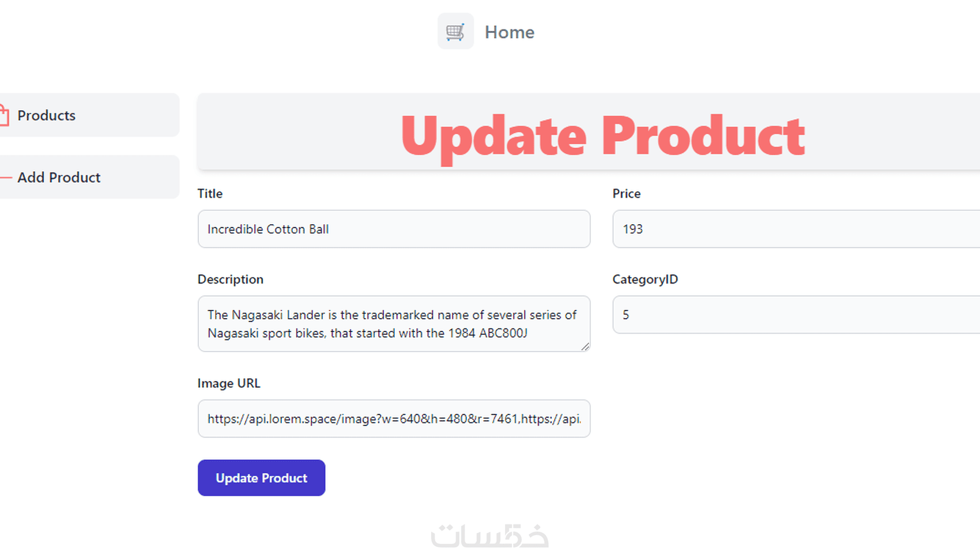The height and width of the screenshot is (559, 980).
Task: Focus the CategoryID field showing 5
Action: click(796, 315)
